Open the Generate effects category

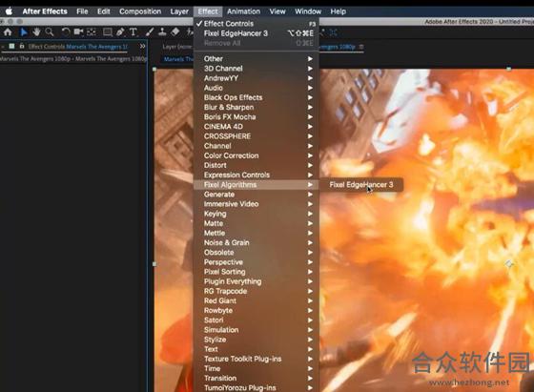pyautogui.click(x=257, y=195)
